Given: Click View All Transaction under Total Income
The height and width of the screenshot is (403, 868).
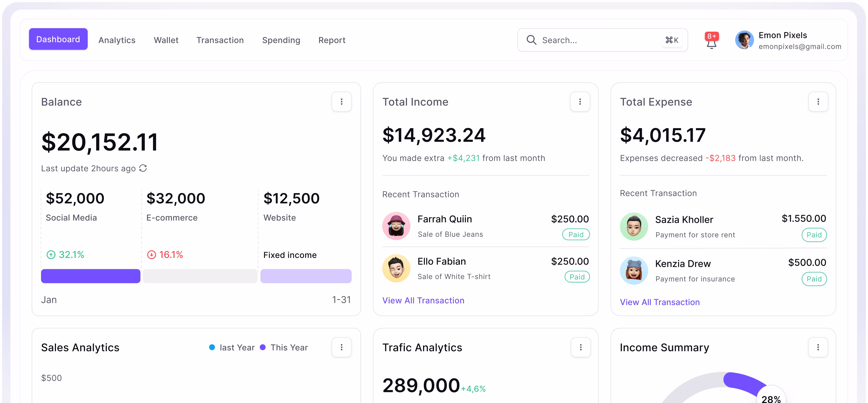Looking at the screenshot, I should tap(423, 300).
